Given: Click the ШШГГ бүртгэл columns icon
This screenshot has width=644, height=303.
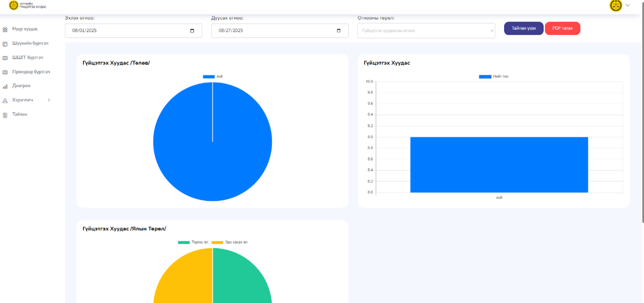Looking at the screenshot, I should click(x=5, y=58).
